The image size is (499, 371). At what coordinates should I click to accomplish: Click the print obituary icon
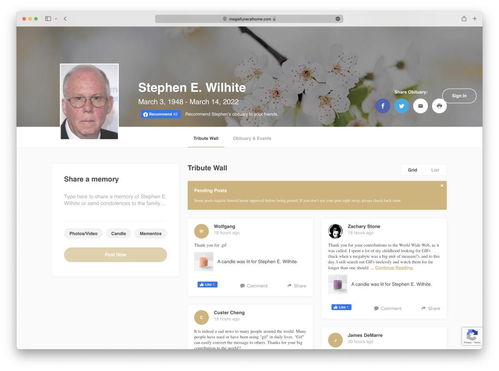coord(439,106)
